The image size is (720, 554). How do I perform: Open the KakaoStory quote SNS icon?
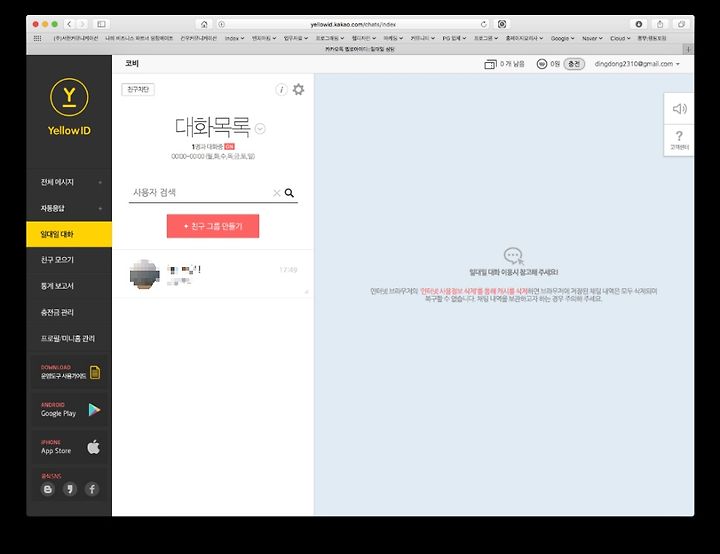[x=70, y=489]
